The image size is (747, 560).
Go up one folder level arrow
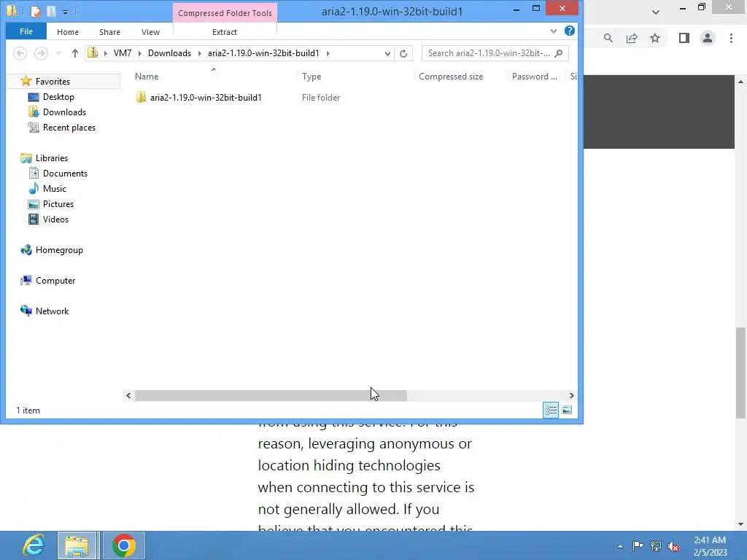click(x=75, y=53)
